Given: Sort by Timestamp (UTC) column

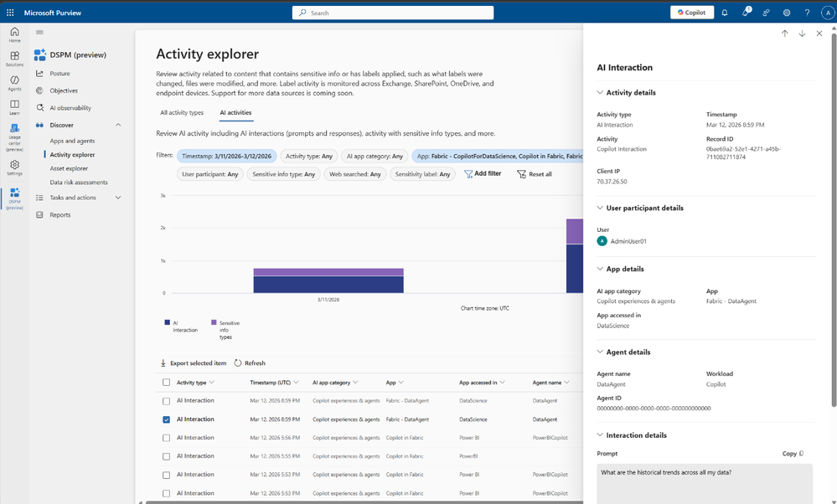Looking at the screenshot, I should (x=274, y=383).
